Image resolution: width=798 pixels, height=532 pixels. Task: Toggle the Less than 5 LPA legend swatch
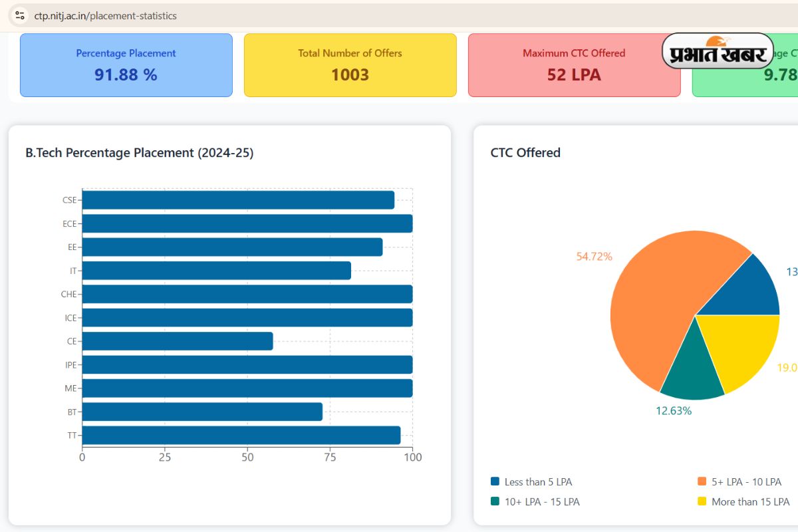[x=495, y=481]
